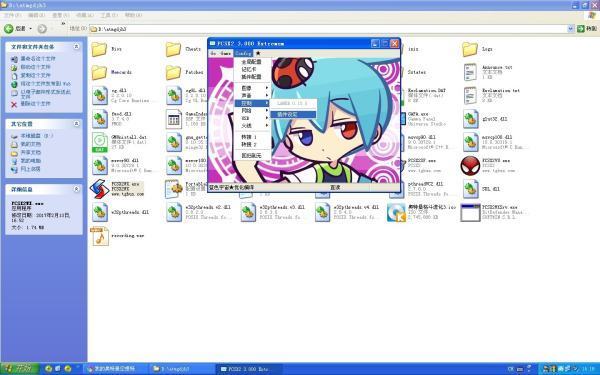Collapse the File and Folder Tasks panel
Screen dimensions: 600x375
76,47
